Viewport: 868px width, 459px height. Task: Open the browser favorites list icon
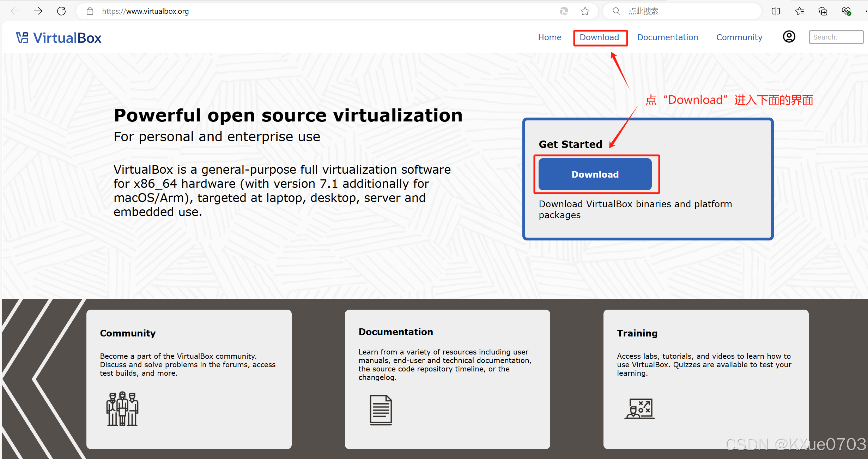pos(799,11)
